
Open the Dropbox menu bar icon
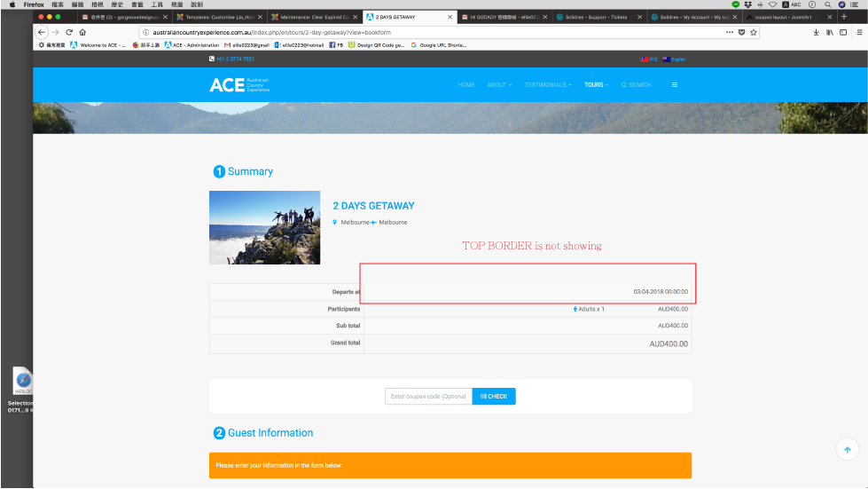point(748,4)
